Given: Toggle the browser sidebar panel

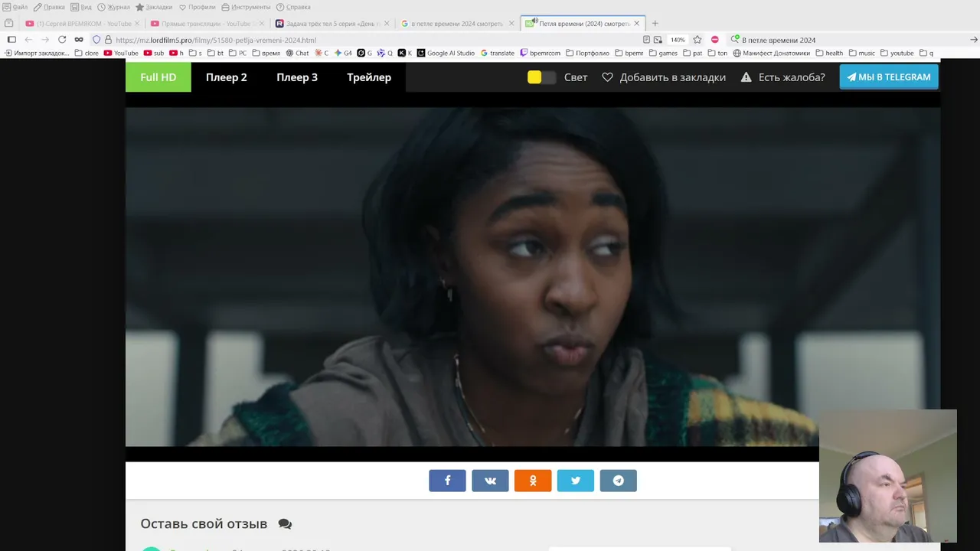Looking at the screenshot, I should coord(11,40).
